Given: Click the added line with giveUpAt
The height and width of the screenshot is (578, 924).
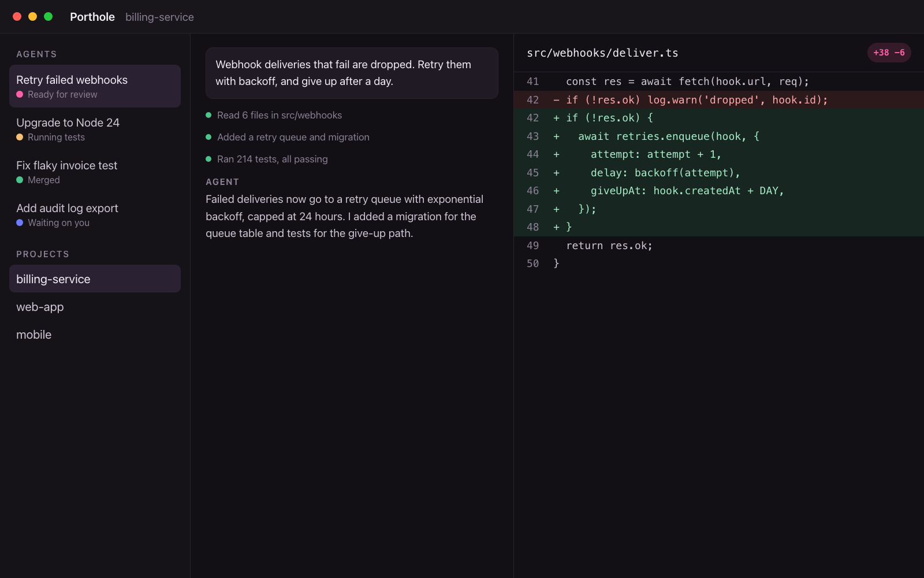Looking at the screenshot, I should point(719,191).
